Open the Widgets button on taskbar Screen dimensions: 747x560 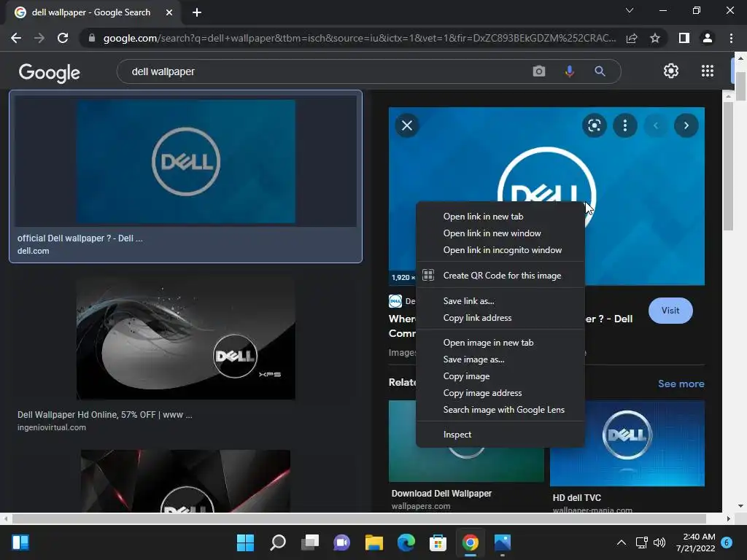pyautogui.click(x=20, y=542)
